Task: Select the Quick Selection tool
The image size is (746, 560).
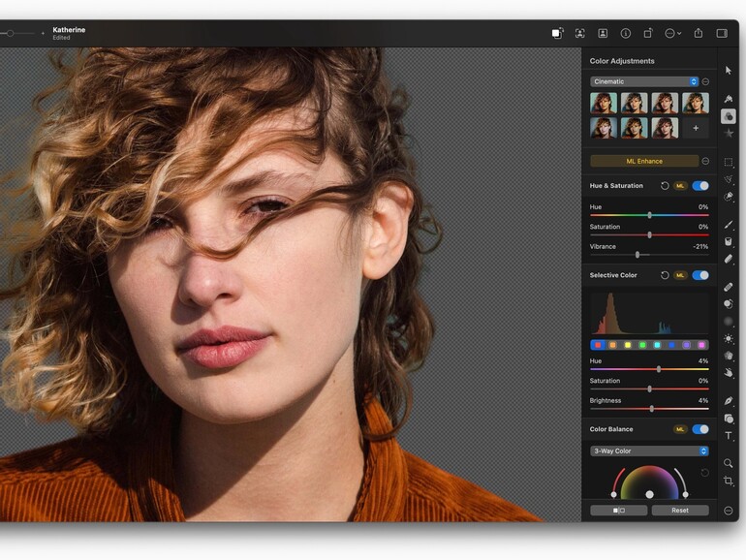Action: [x=728, y=197]
